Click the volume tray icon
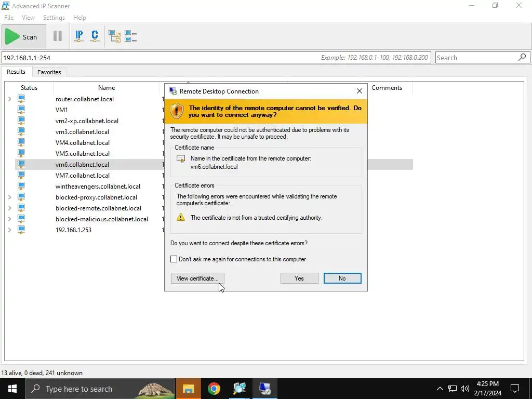 465,389
